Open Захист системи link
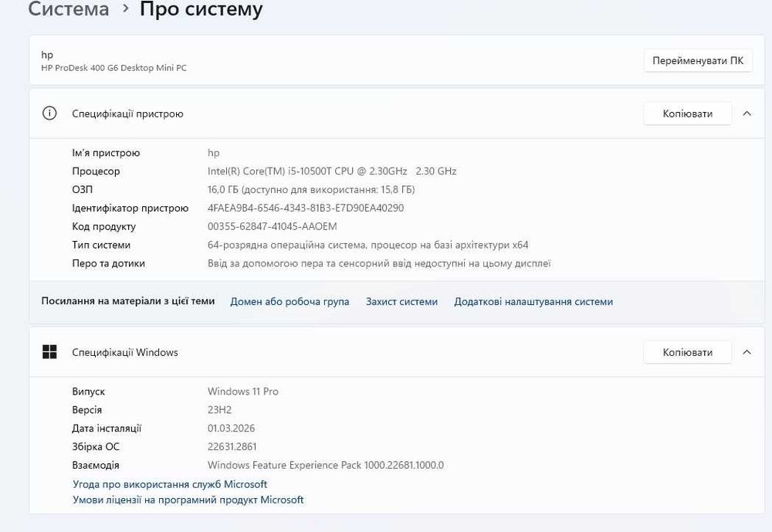772x532 pixels. click(x=401, y=301)
